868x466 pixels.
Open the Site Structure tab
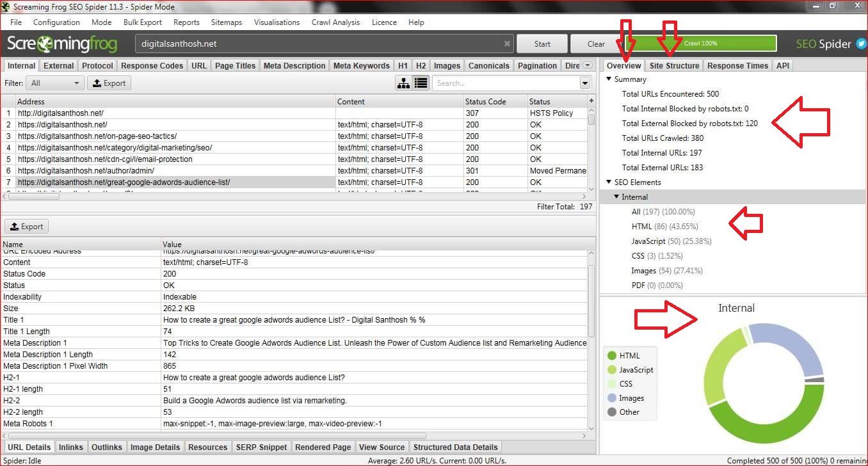(674, 65)
